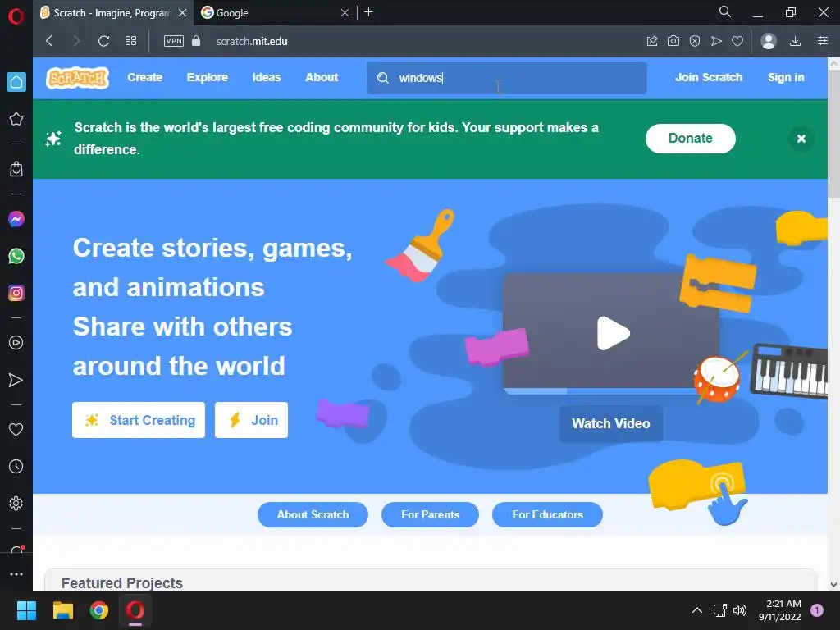
Task: Open the Speed Dial grid icon
Action: click(130, 41)
